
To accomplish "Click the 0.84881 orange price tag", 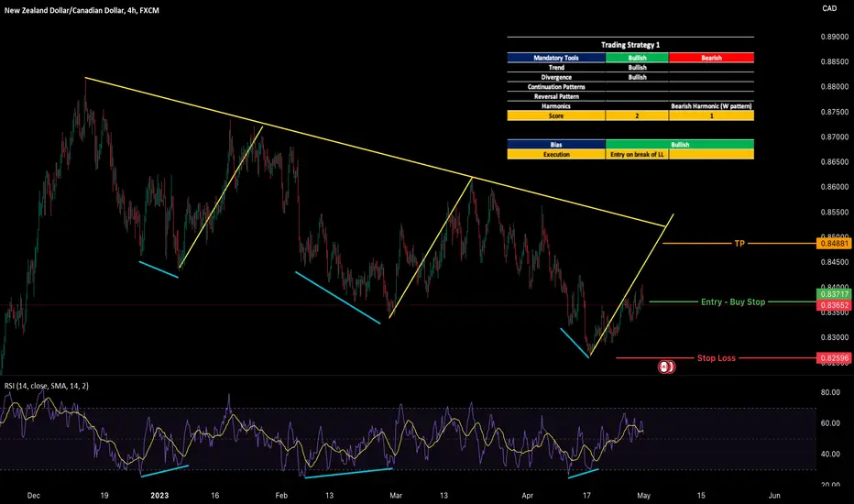I will coord(835,244).
